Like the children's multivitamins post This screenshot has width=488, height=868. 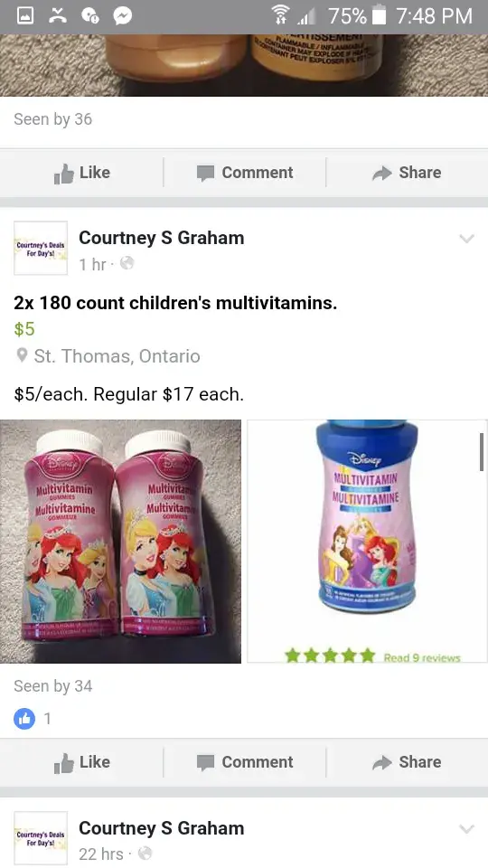coord(82,762)
